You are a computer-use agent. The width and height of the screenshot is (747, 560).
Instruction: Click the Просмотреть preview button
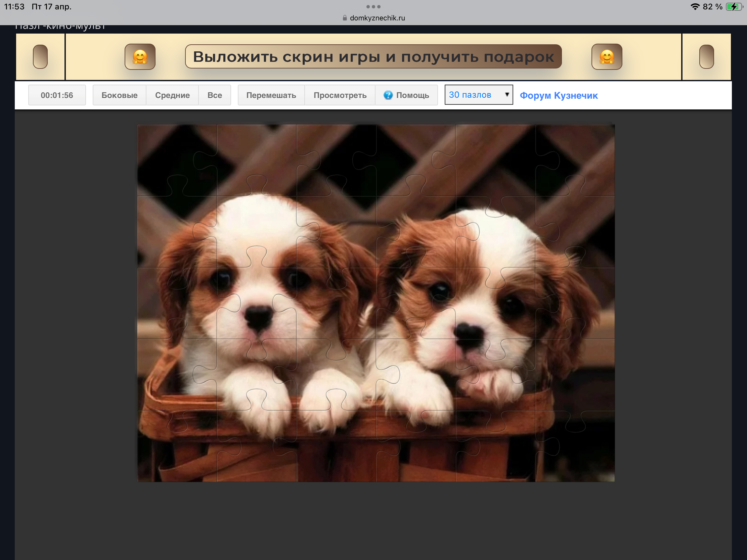(x=340, y=95)
